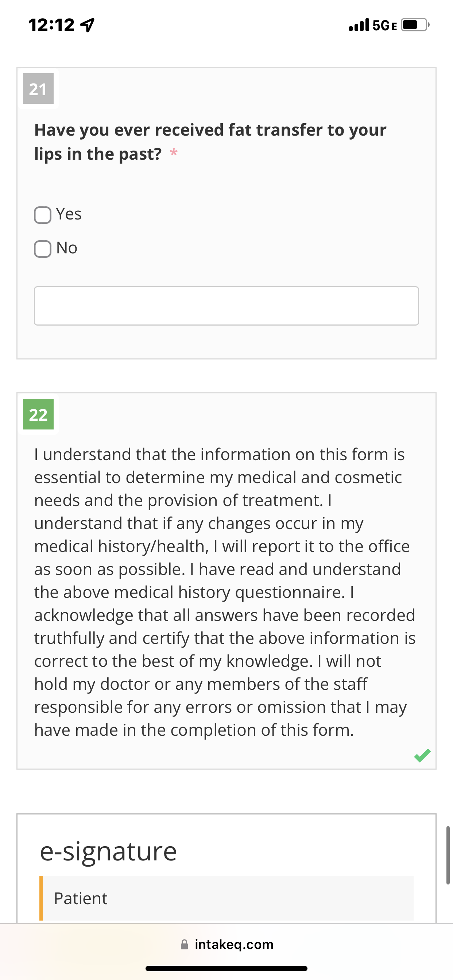Tap the green question 22 number badge
This screenshot has height=980, width=453.
coord(38,414)
